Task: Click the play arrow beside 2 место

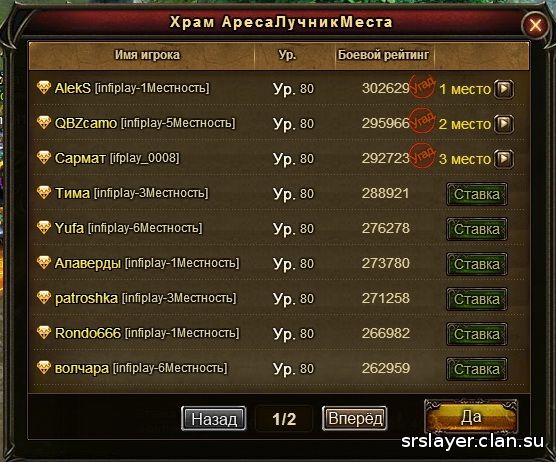Action: pyautogui.click(x=504, y=124)
